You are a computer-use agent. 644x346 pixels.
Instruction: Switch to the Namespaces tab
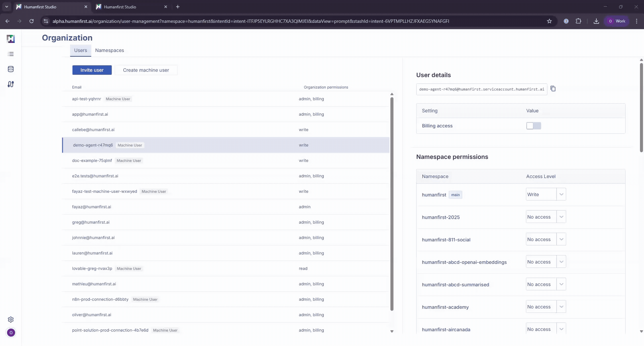click(x=109, y=50)
